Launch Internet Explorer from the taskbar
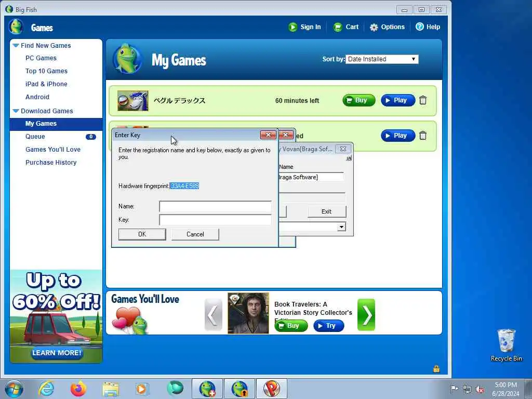The image size is (532, 399). click(x=46, y=389)
